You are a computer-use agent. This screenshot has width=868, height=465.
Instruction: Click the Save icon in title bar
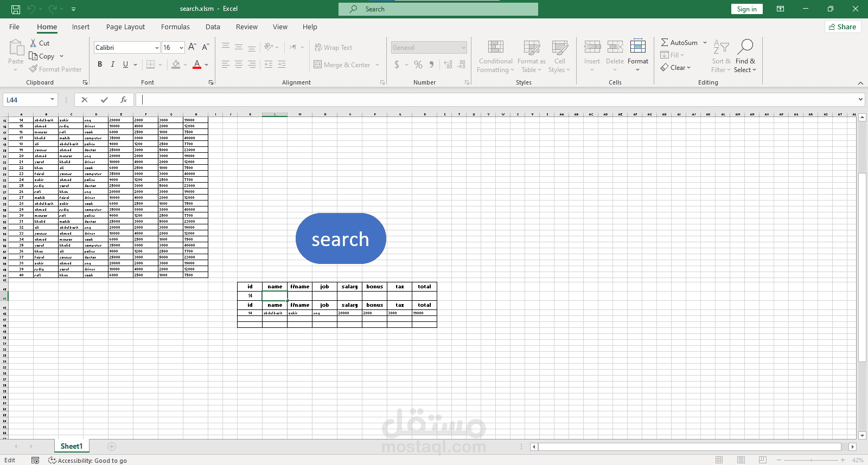click(x=16, y=9)
